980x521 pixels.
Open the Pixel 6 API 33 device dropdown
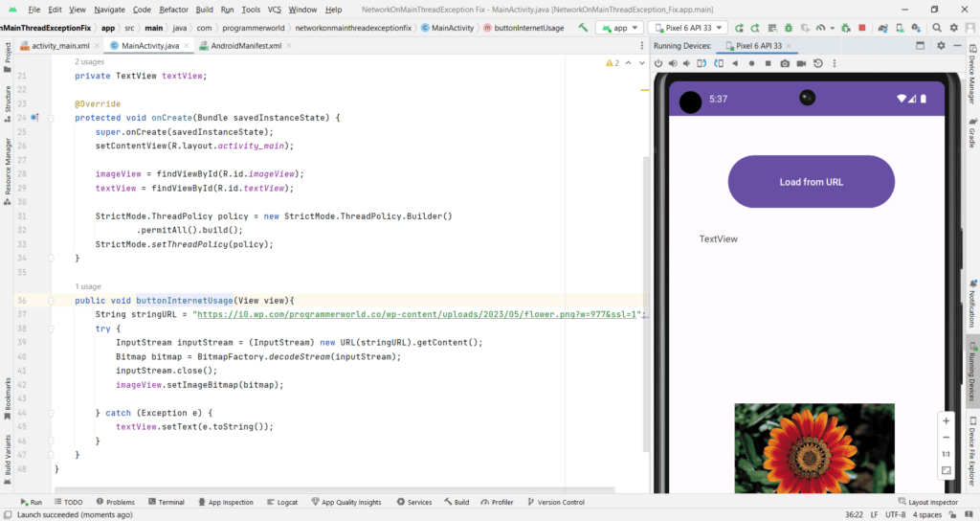tap(688, 28)
